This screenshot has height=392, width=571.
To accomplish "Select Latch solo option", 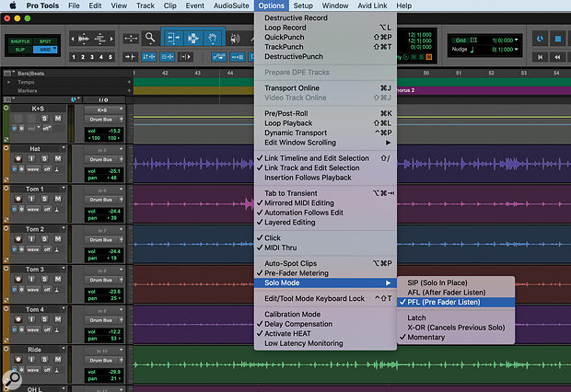I will (456, 317).
